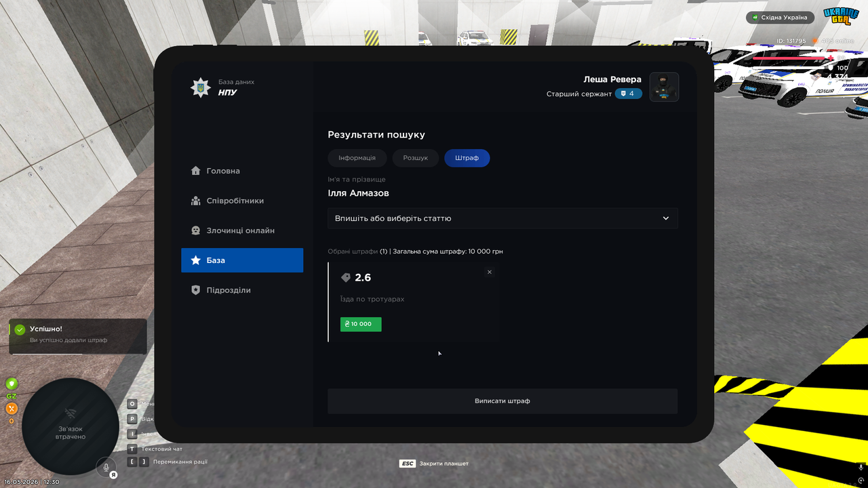Click the shield icon beside Підрозділи

tap(196, 290)
